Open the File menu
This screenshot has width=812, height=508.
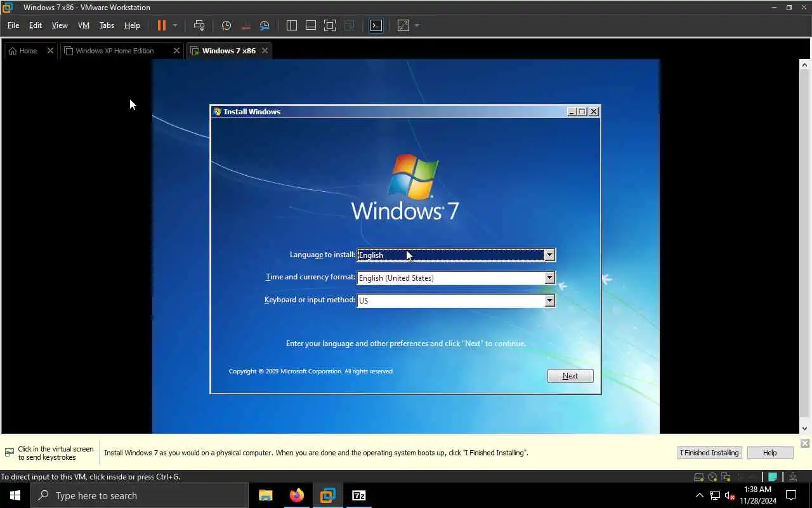click(x=13, y=25)
